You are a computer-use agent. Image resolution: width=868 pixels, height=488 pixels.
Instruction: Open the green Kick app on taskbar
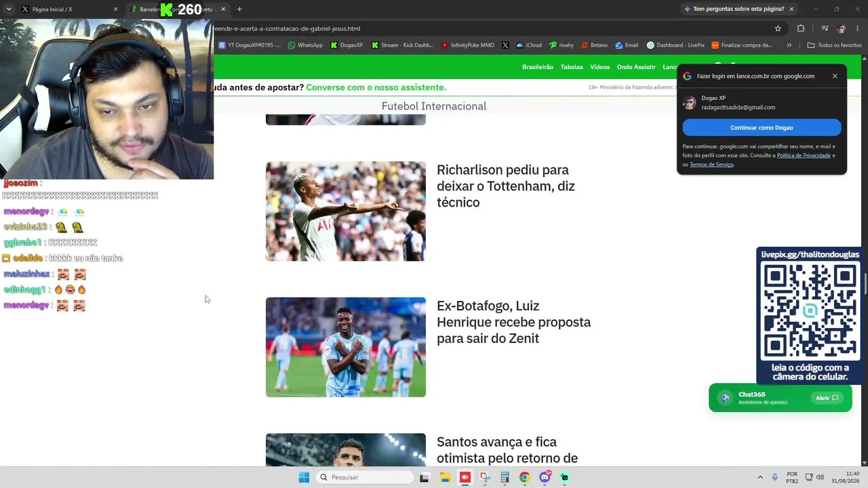click(564, 477)
